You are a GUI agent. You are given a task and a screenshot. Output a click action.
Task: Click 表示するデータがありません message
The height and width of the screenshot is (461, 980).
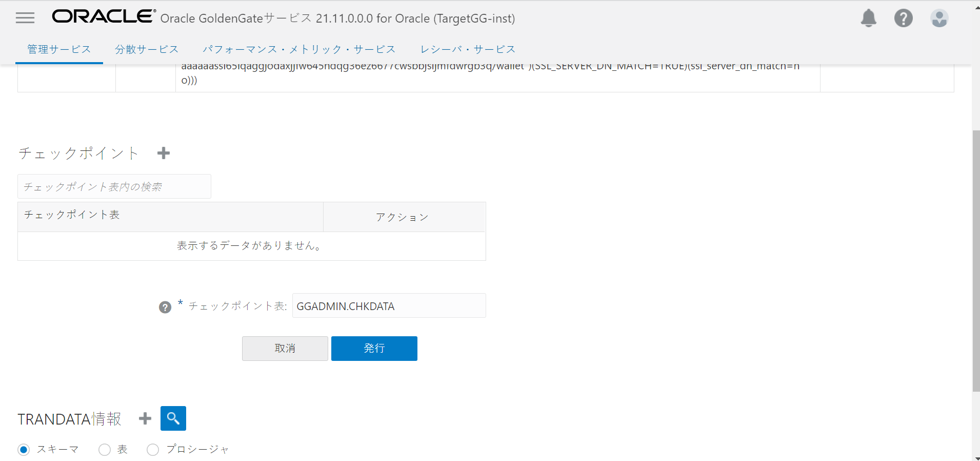point(250,245)
